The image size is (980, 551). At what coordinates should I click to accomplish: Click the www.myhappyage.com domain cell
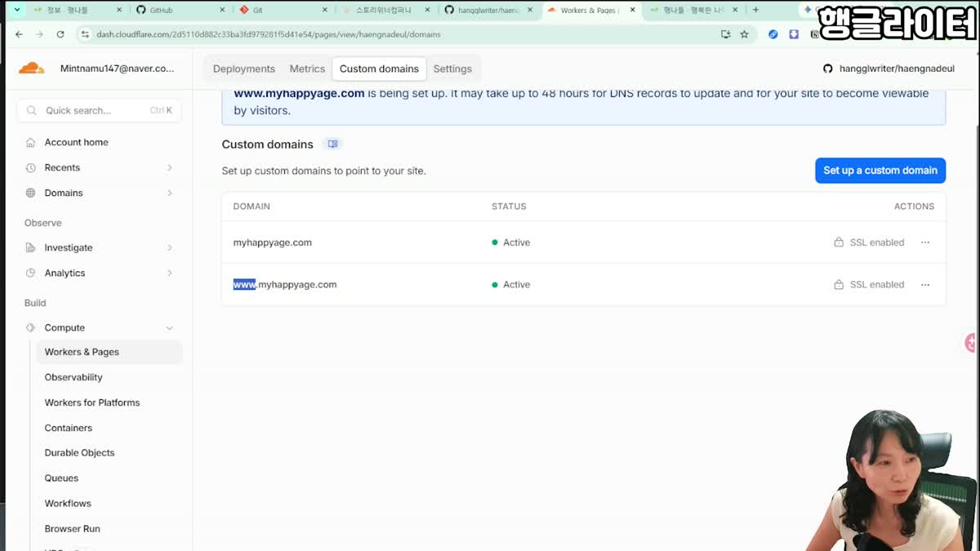[284, 285]
